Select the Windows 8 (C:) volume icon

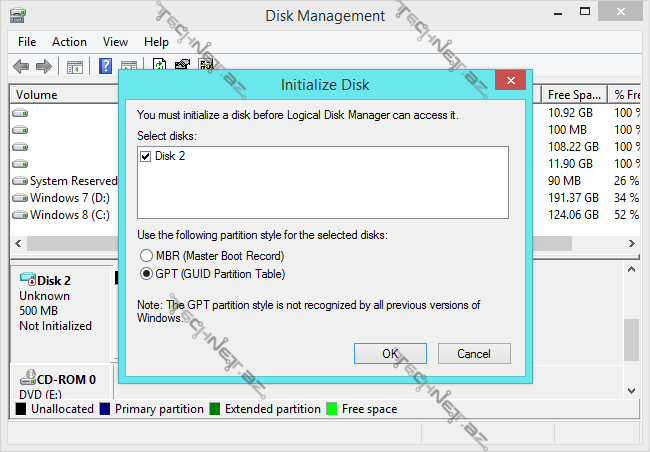20,215
